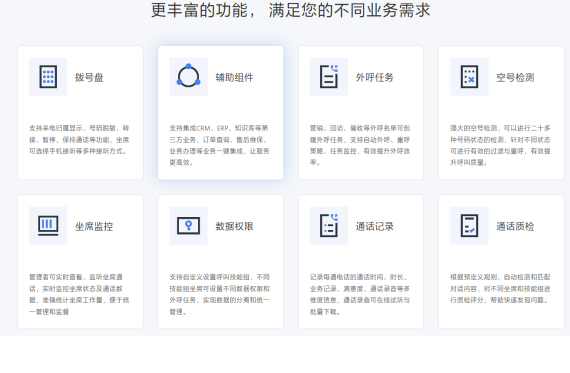This screenshot has width=570, height=373.
Task: Select the 拨号盘 card title
Action: click(89, 77)
